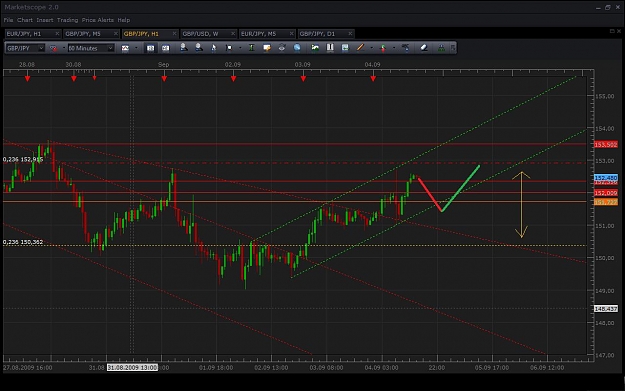Open the 60 Minutes timeframe dropdown

pos(91,48)
